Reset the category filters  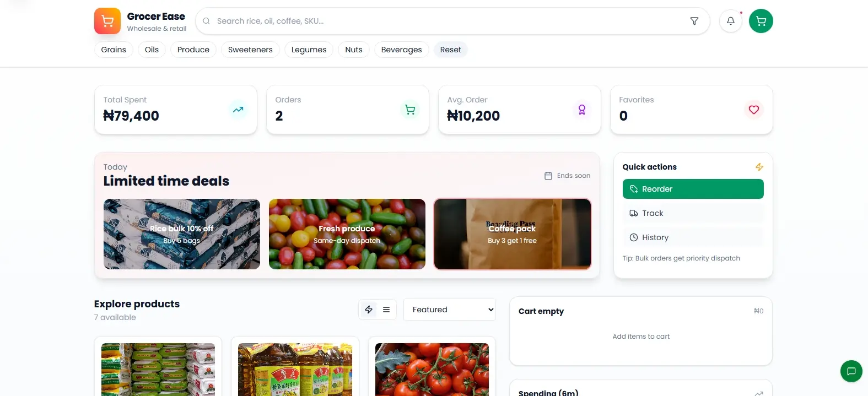(450, 50)
